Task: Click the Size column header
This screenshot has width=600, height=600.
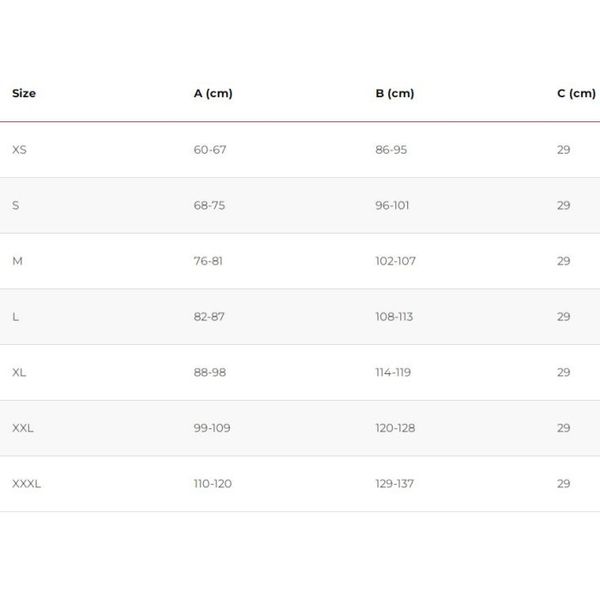Action: (24, 93)
